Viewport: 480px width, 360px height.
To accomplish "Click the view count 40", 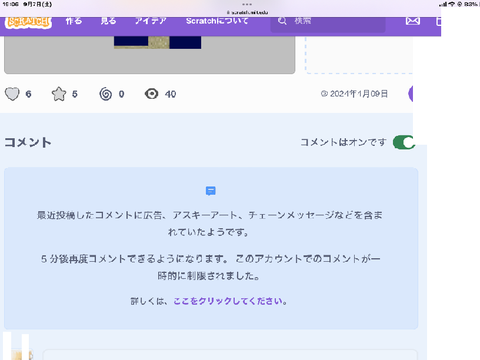I will click(170, 94).
